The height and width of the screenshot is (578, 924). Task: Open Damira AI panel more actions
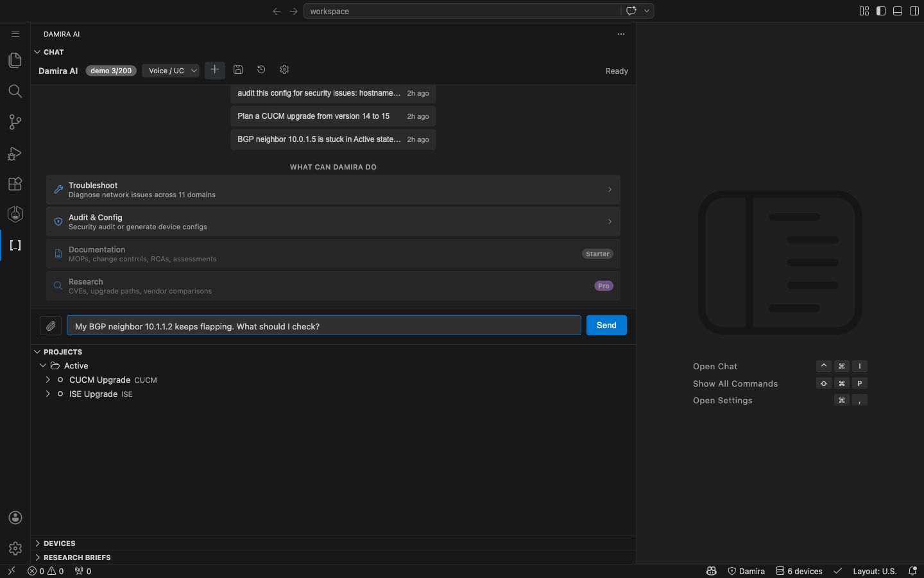(x=621, y=34)
